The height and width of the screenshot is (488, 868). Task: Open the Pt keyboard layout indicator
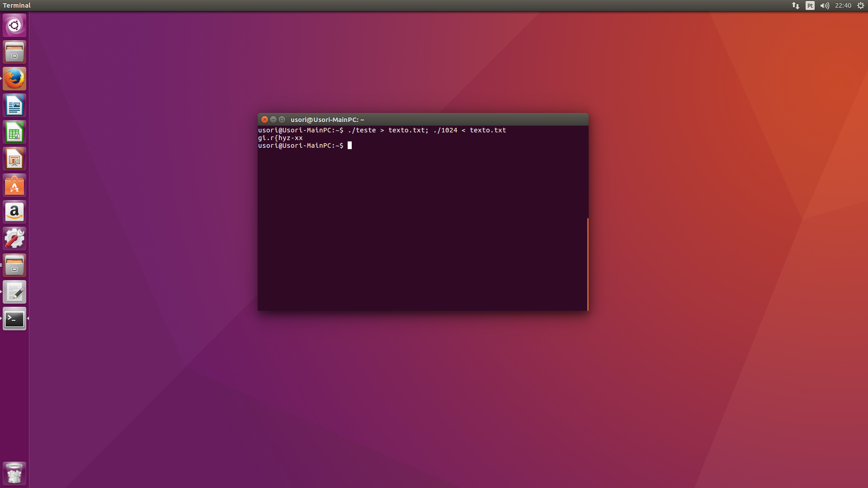pyautogui.click(x=810, y=5)
